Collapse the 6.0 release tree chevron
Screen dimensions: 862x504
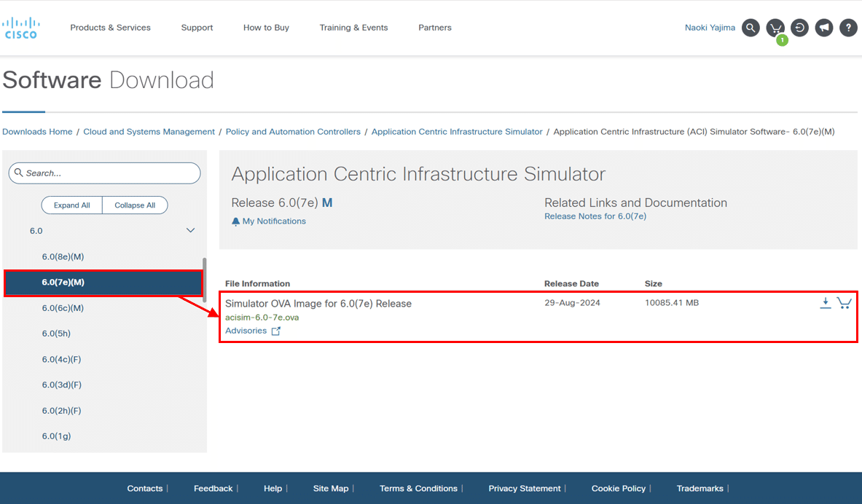[190, 230]
